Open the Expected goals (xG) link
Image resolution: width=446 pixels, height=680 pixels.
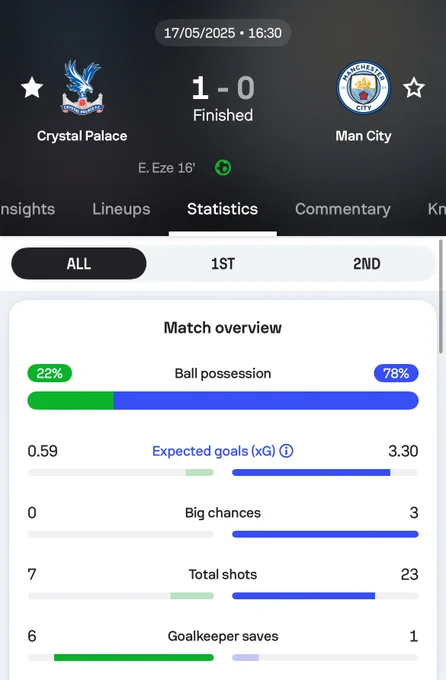coord(213,451)
